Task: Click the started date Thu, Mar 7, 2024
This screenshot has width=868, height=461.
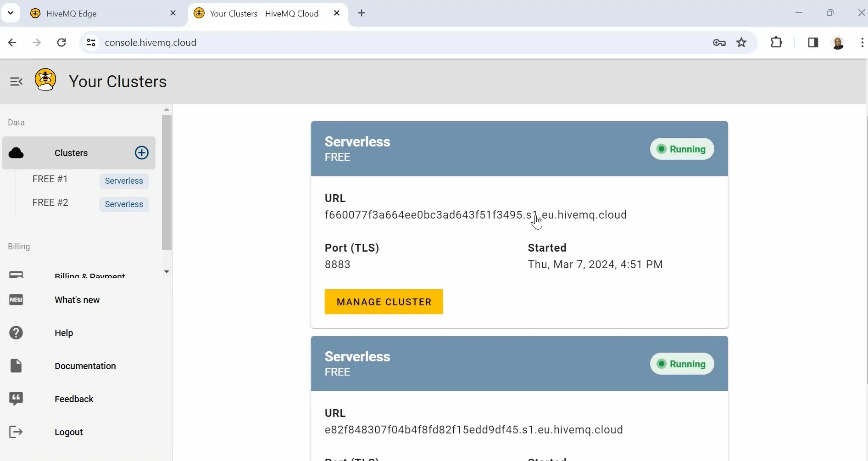Action: (595, 264)
